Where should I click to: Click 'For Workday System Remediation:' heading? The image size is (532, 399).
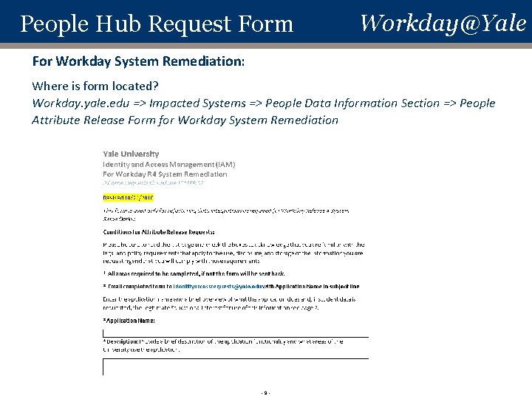coord(138,61)
